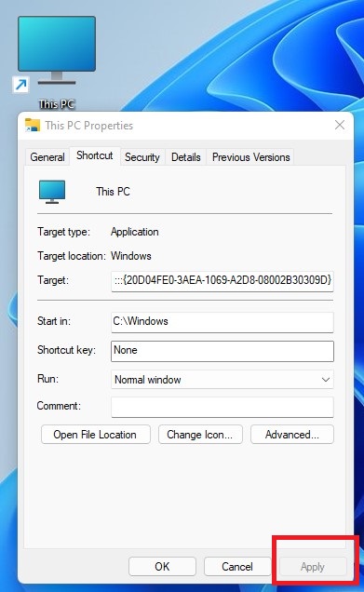
Task: Click the 'Target location:' label
Action: click(x=72, y=256)
